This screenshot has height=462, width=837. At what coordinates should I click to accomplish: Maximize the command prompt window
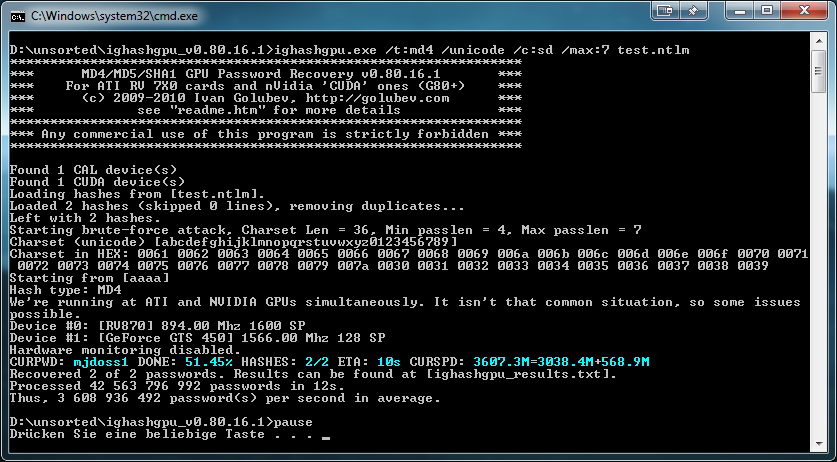(767, 10)
